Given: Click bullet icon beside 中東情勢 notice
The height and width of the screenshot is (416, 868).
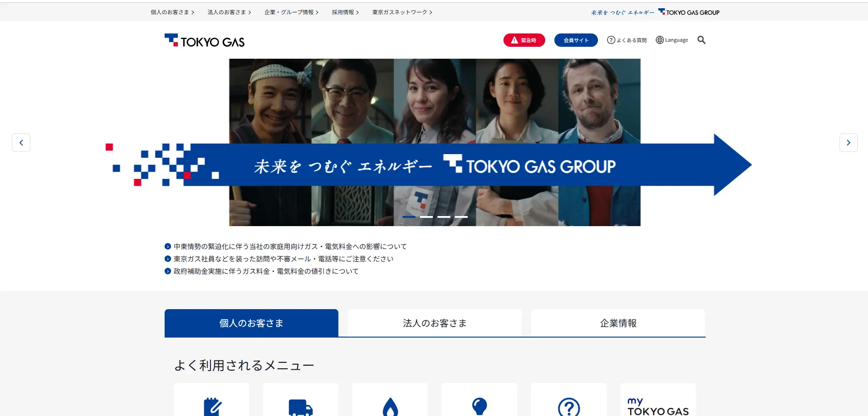Looking at the screenshot, I should coord(168,246).
